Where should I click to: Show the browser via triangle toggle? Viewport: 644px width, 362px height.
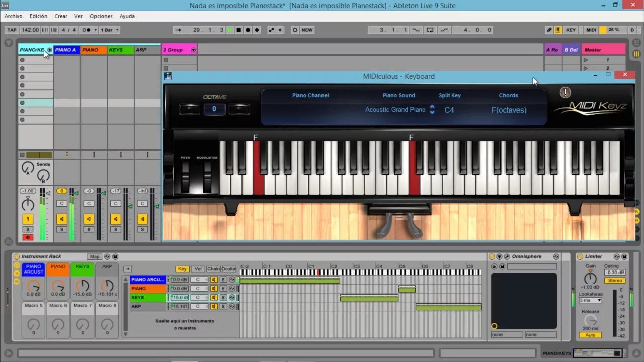(x=9, y=43)
